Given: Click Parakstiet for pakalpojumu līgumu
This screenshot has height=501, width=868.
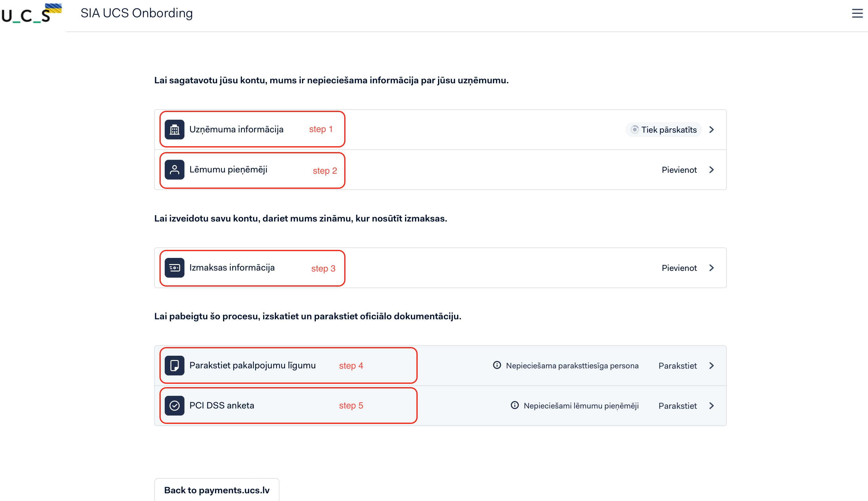Looking at the screenshot, I should click(677, 366).
